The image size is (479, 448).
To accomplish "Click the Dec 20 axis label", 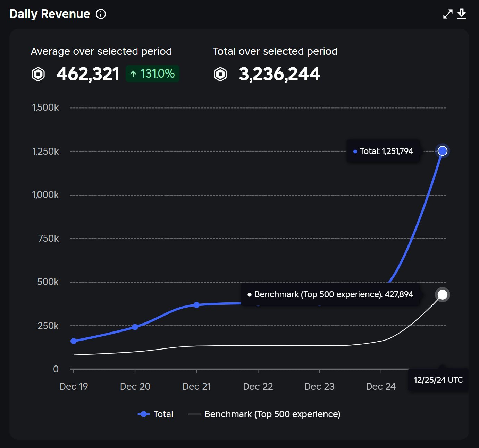I will click(x=135, y=387).
